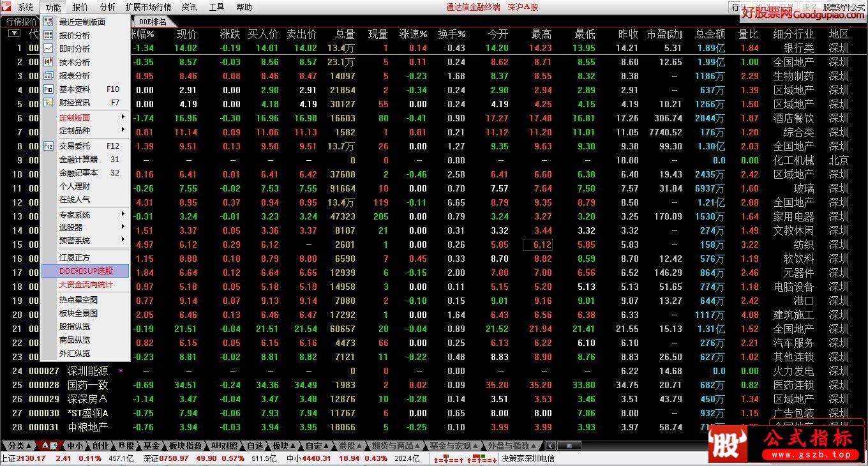Open the 基金与宏观▲ dropdown tab

(x=454, y=446)
